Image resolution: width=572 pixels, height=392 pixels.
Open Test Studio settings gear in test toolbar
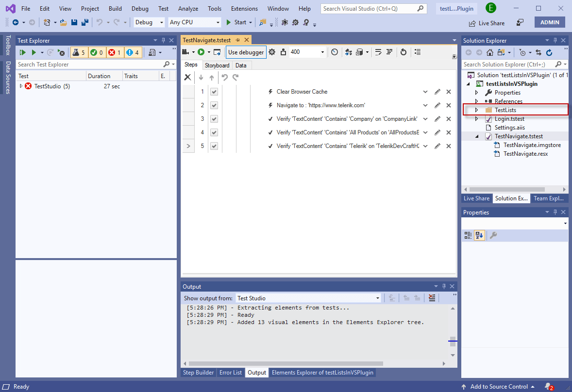click(271, 52)
